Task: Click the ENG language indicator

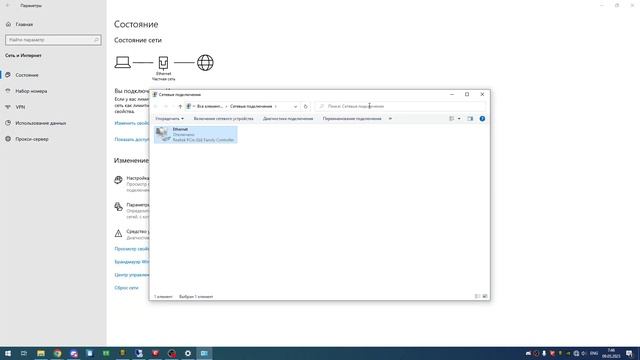Action: pyautogui.click(x=594, y=353)
